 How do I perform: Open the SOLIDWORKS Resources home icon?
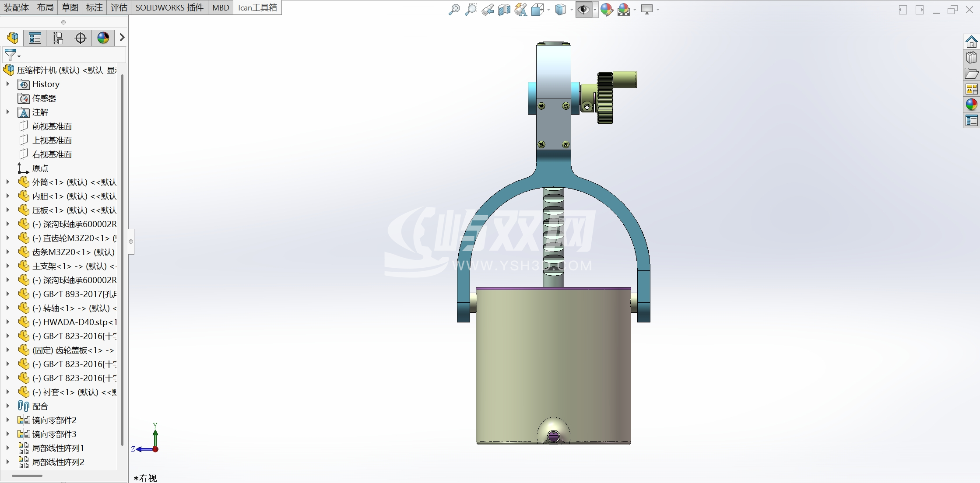point(971,42)
